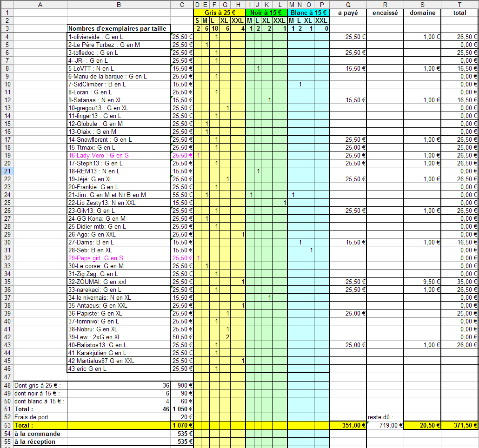Viewport: 479px width, 448px height.
Task: Click the 'domaine' column title
Action: [x=422, y=13]
